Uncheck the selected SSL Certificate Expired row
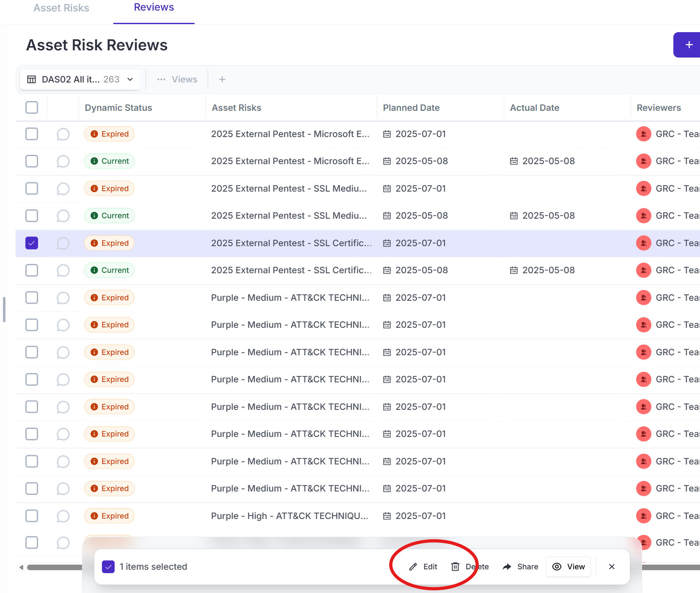The width and height of the screenshot is (700, 593). click(x=32, y=243)
